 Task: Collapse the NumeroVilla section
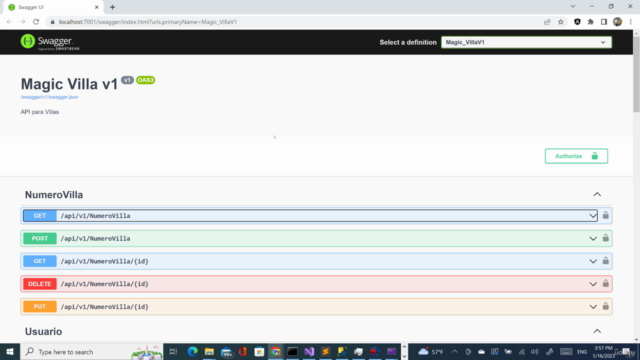(597, 195)
